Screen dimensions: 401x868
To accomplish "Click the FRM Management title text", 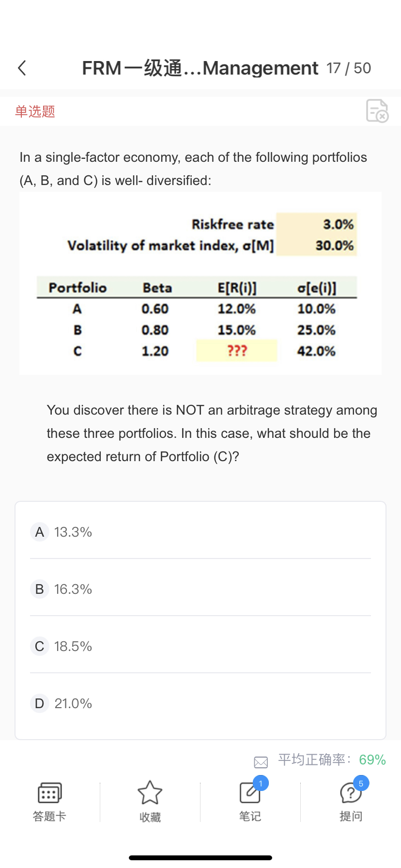I will point(200,68).
